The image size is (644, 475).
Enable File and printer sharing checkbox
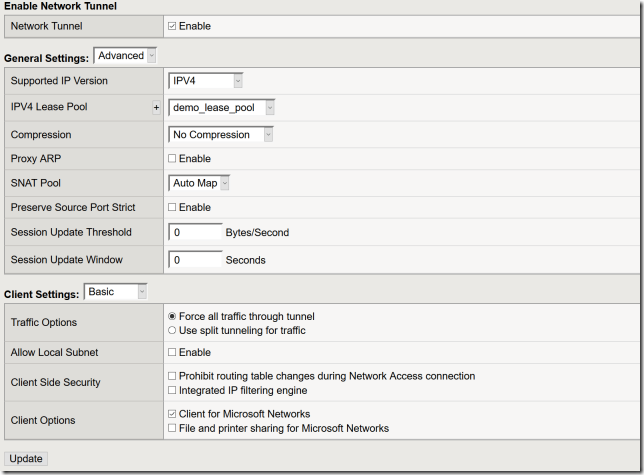click(x=173, y=428)
